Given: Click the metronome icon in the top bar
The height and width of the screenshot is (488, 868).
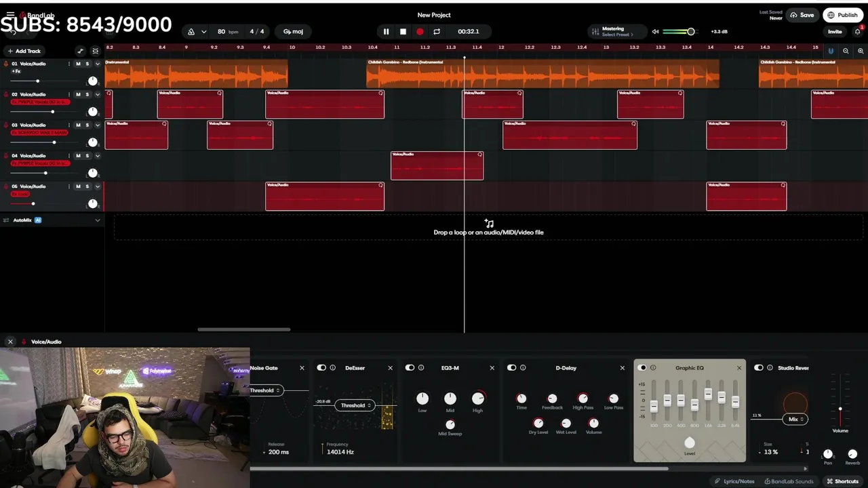Looking at the screenshot, I should (x=191, y=32).
